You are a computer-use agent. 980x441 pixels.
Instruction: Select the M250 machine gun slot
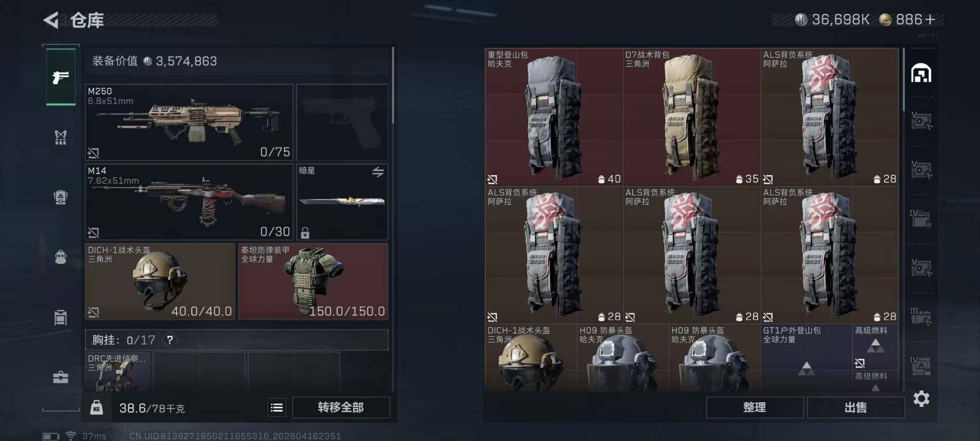189,122
